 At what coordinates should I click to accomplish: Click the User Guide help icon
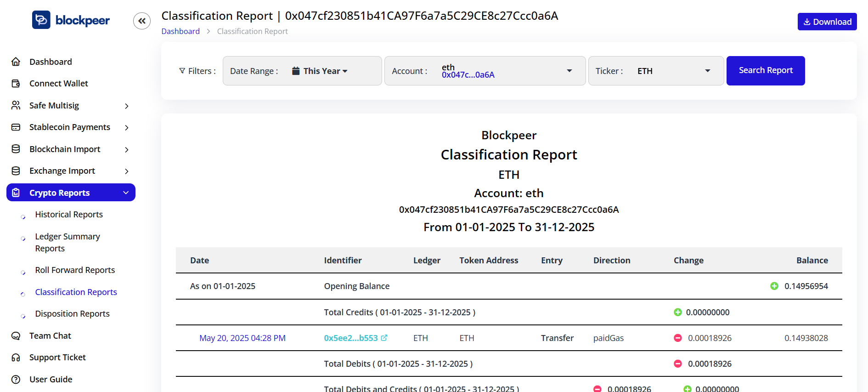(16, 380)
